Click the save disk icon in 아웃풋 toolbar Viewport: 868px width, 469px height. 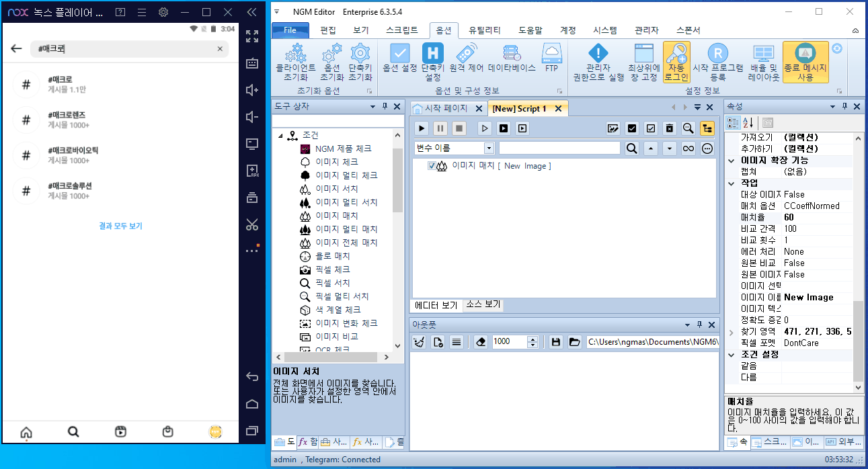[x=556, y=342]
